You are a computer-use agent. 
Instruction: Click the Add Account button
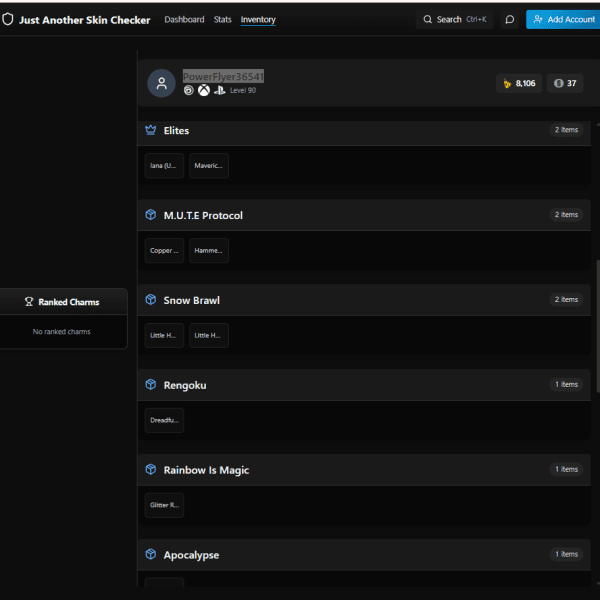coord(563,20)
